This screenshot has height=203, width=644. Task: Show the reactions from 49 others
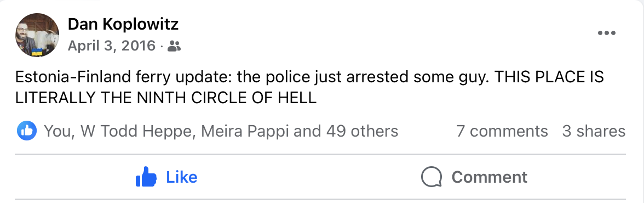tap(363, 131)
